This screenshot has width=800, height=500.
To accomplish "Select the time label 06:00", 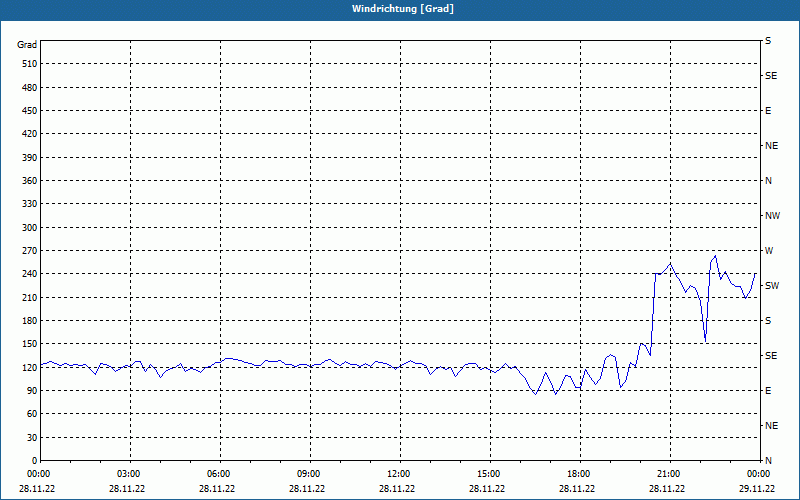I will click(x=219, y=474).
